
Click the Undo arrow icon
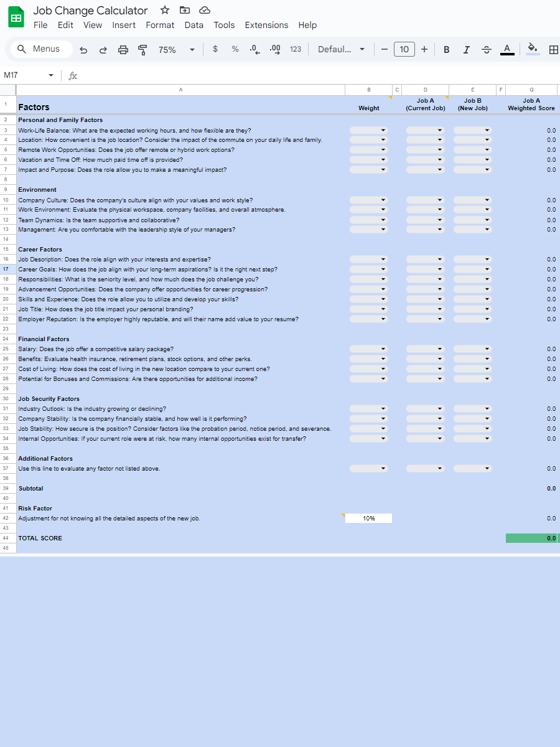pos(83,50)
